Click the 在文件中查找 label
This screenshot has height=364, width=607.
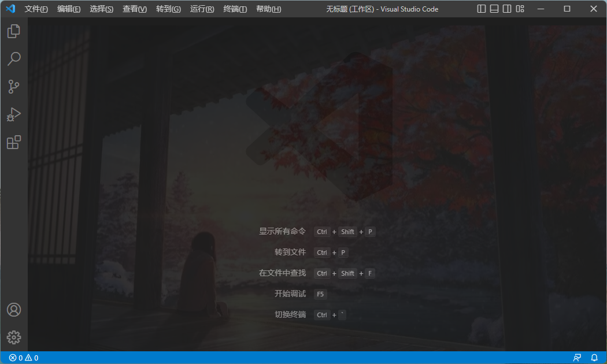coord(282,273)
